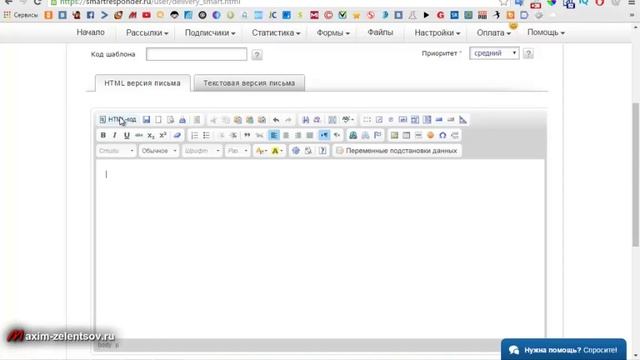The width and height of the screenshot is (640, 360).
Task: Insert Smiley icon
Action: coord(430,135)
